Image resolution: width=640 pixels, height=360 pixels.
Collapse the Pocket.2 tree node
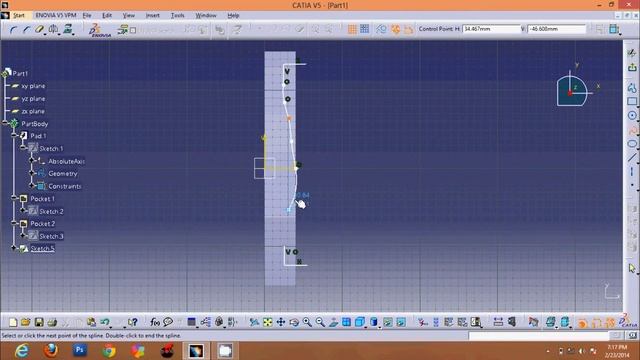coord(14,223)
